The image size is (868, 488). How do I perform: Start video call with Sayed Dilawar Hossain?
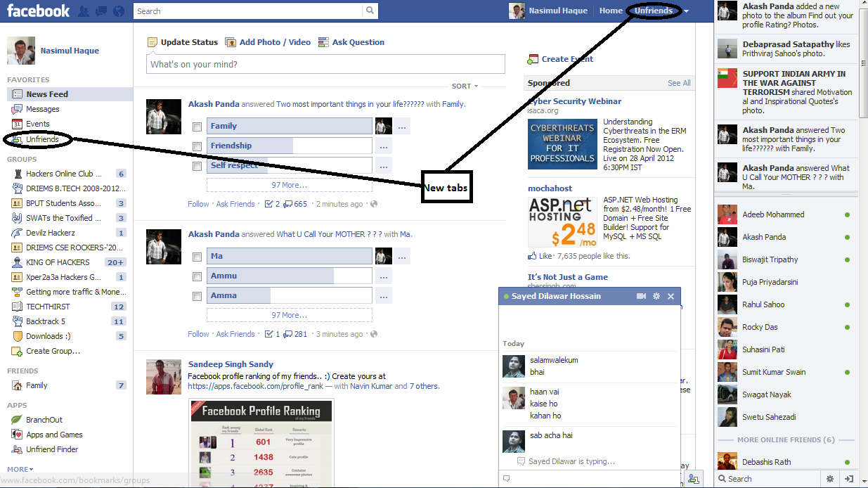tap(641, 297)
